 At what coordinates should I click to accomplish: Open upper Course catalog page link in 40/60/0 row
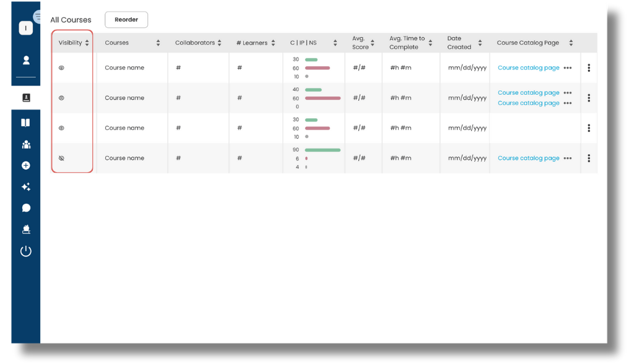[x=529, y=93]
